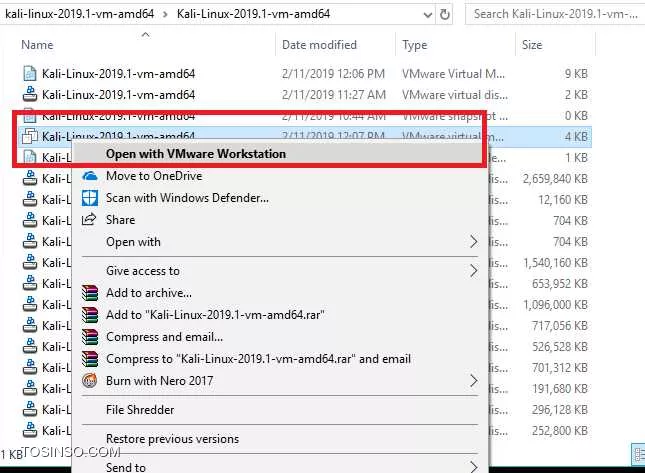
Task: Open the Give access to submenu
Action: (x=280, y=271)
